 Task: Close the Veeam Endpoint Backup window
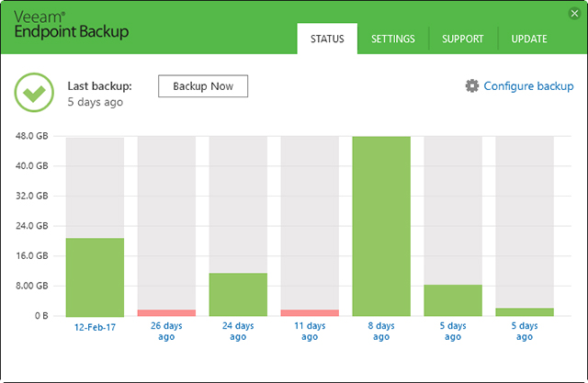tap(573, 13)
